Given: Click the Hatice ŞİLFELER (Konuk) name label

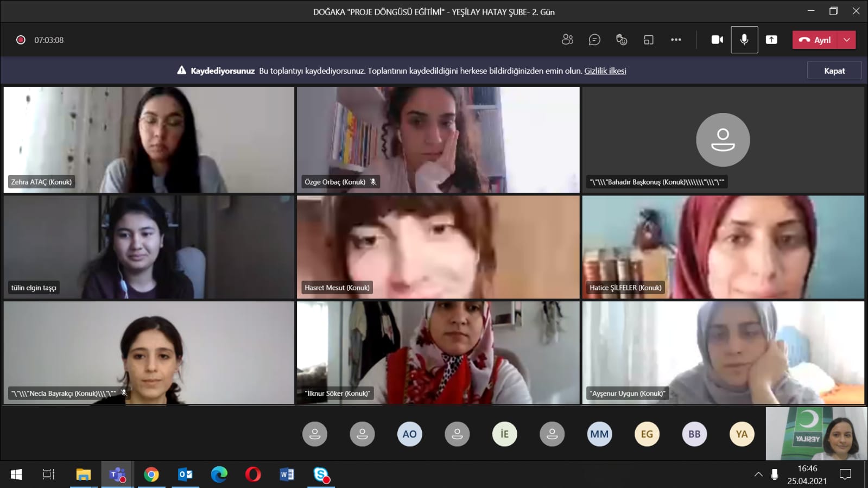Looking at the screenshot, I should pyautogui.click(x=625, y=288).
